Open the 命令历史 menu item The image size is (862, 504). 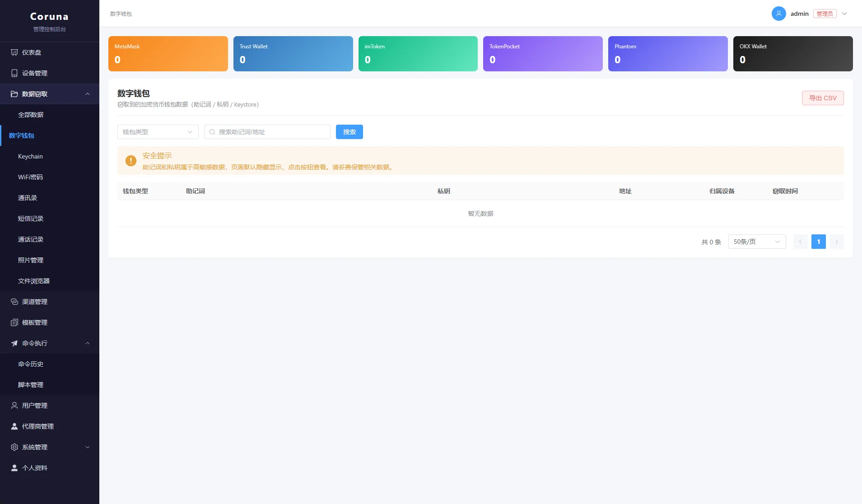coord(50,364)
